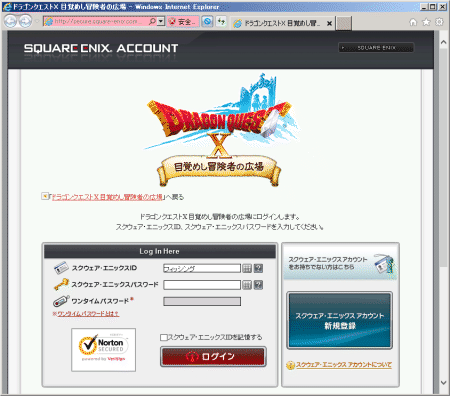Viewport: 450px width, 396px height.
Task: Click the スクウェア・エニックスID input field
Action: pyautogui.click(x=202, y=268)
